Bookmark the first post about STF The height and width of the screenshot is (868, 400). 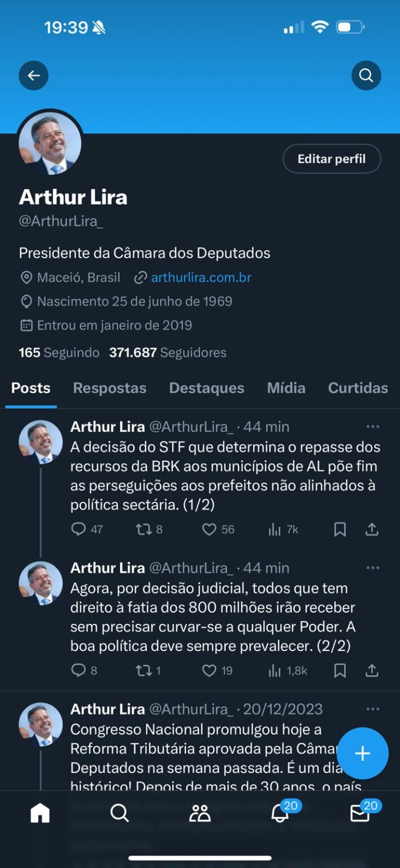click(340, 530)
